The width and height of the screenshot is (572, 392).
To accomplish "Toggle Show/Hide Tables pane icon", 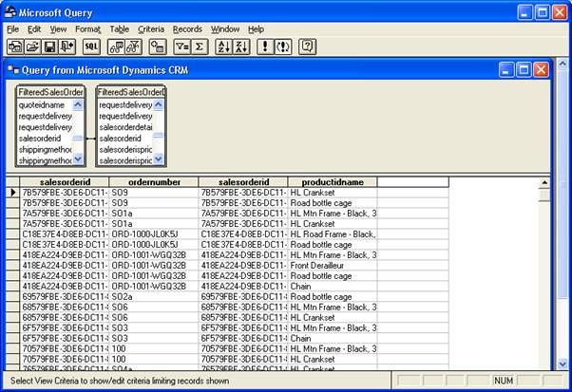I will [x=117, y=46].
